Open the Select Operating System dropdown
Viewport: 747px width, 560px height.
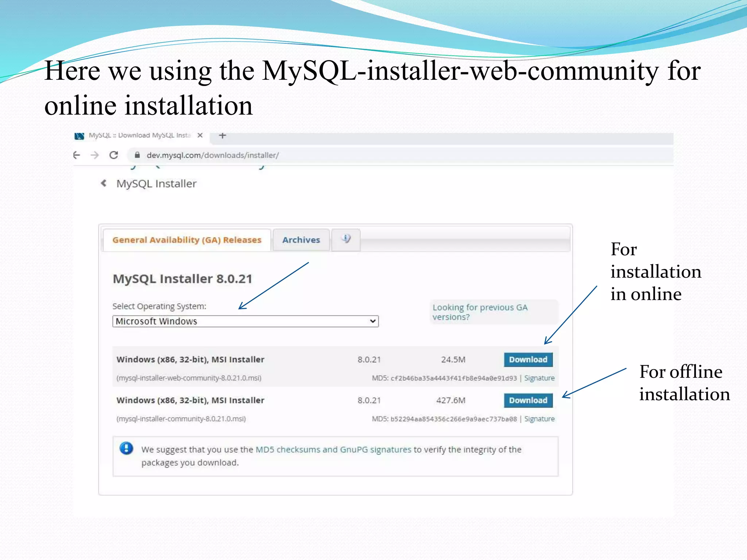click(x=245, y=321)
